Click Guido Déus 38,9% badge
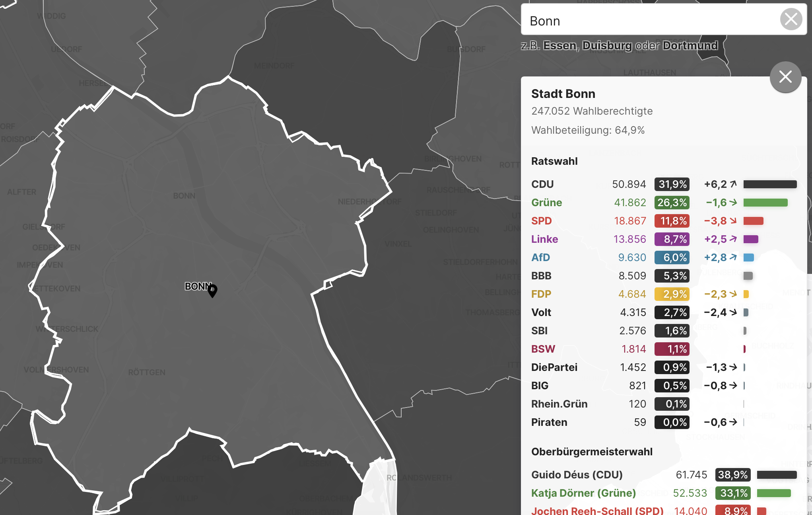Screen dimensions: 812x515 click(733, 475)
